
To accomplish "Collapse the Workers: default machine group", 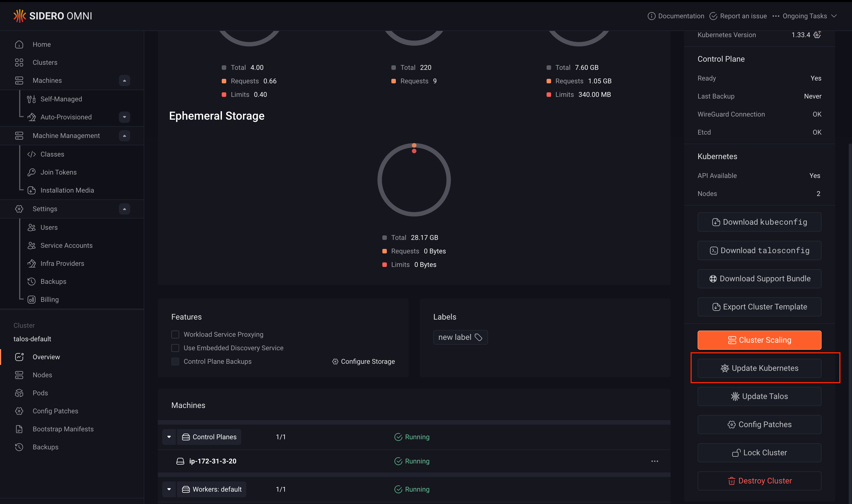I will pyautogui.click(x=169, y=489).
